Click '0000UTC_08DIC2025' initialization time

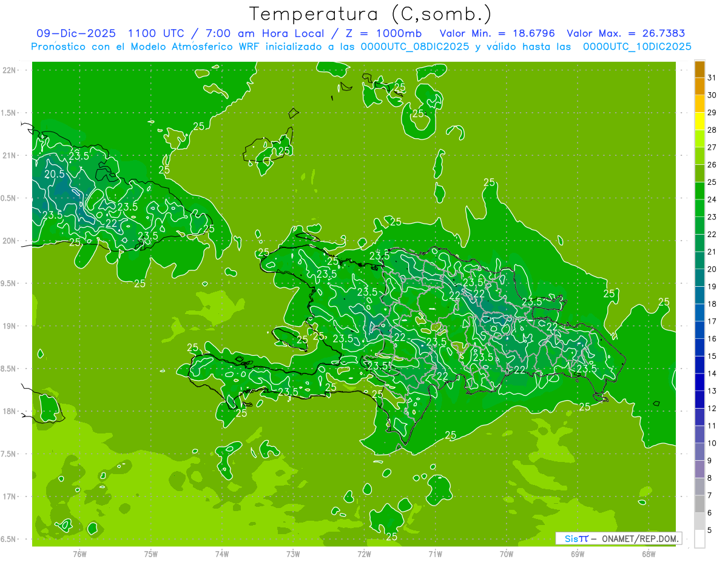[x=415, y=46]
